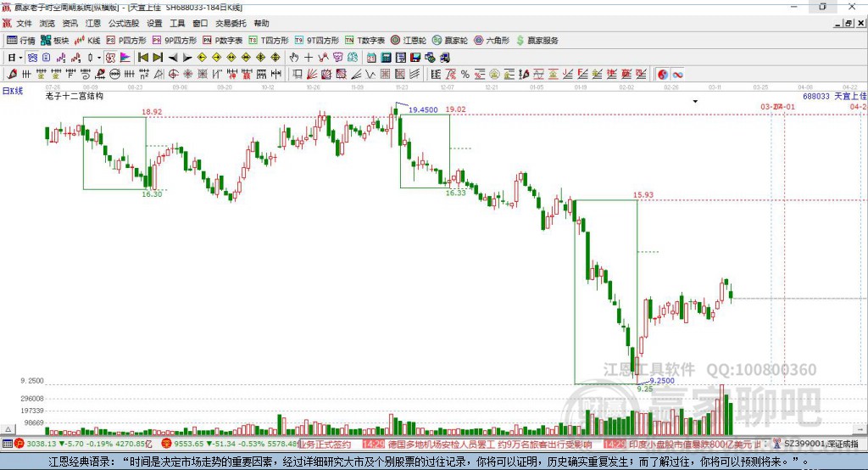Click the small black triangle near 688033
Viewport: 868px width, 470px height.
(695, 102)
